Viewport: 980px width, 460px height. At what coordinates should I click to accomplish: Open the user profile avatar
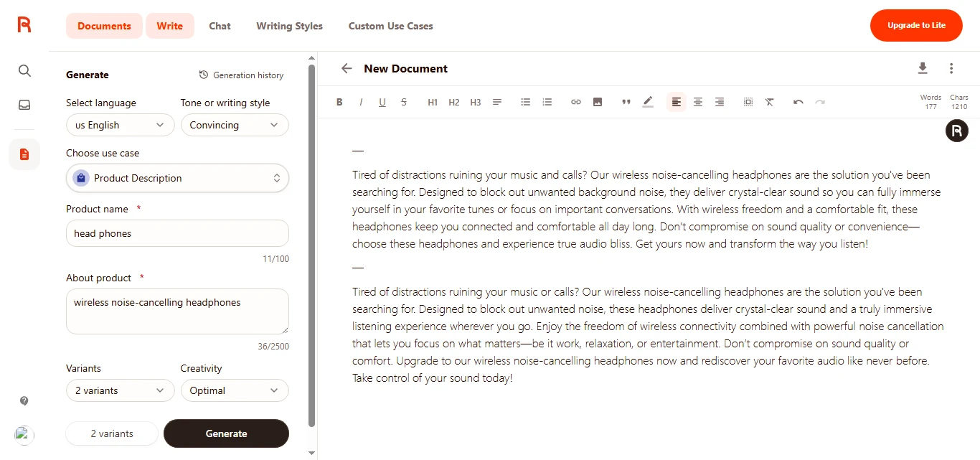click(x=24, y=435)
